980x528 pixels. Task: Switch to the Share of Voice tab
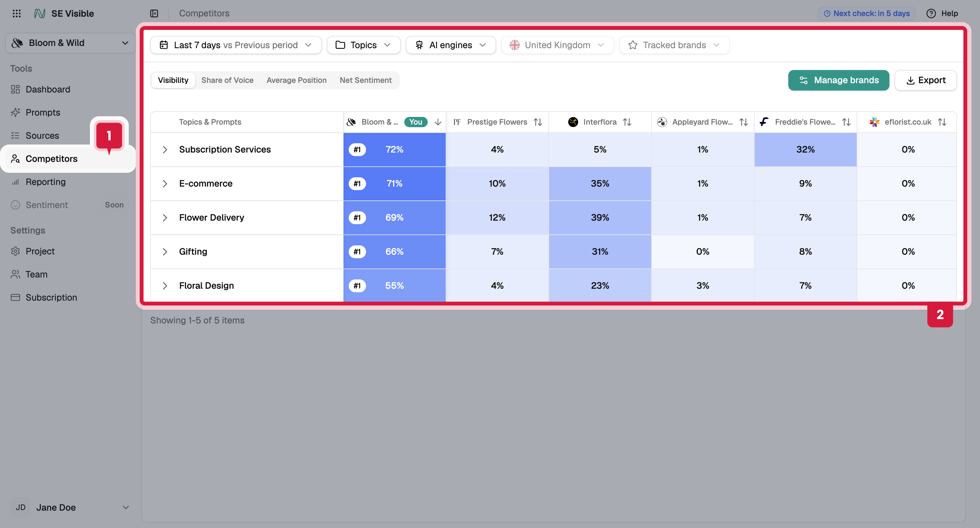(227, 80)
